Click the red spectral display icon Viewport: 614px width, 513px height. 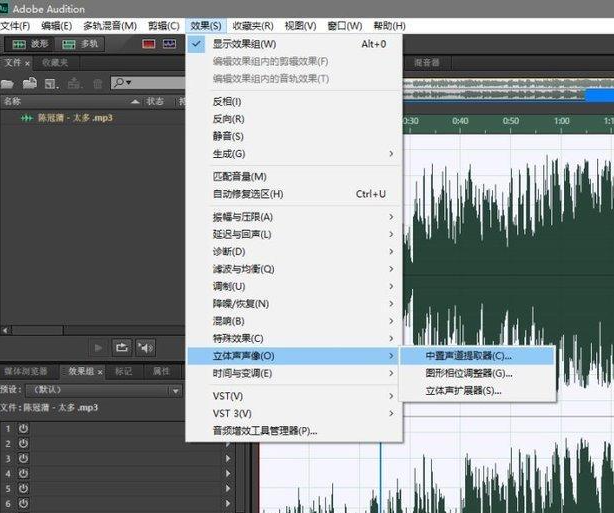coord(148,44)
